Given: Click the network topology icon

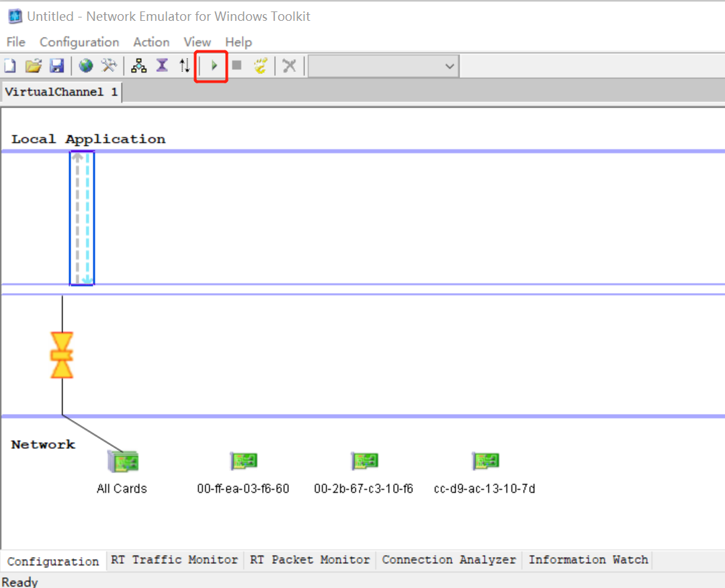Looking at the screenshot, I should (138, 65).
